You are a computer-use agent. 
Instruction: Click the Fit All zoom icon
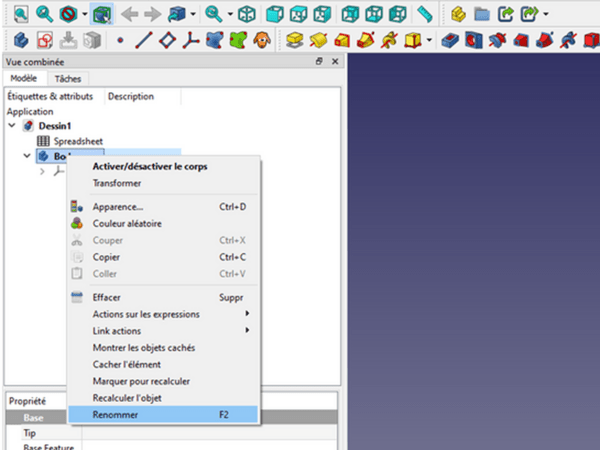(20, 15)
